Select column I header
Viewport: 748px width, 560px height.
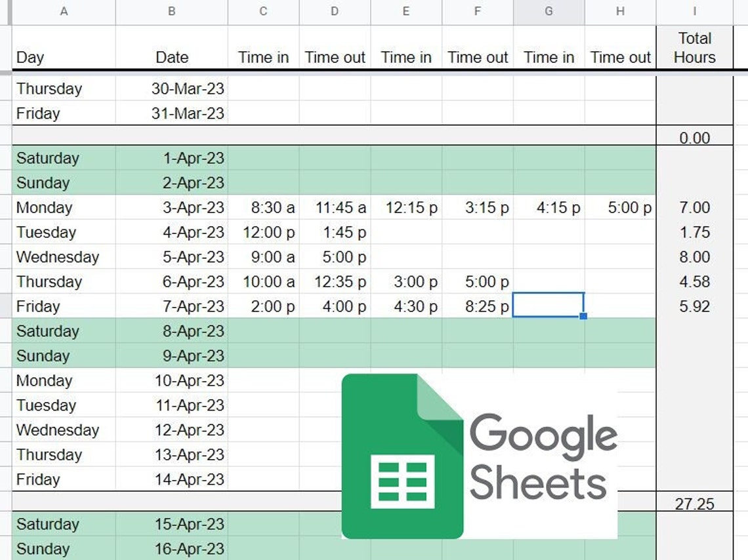pos(695,11)
